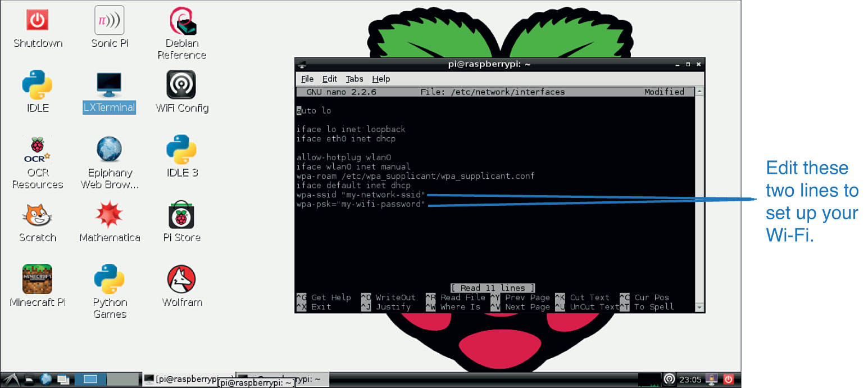The width and height of the screenshot is (868, 388).
Task: Click the red logout button in tray
Action: (x=729, y=379)
